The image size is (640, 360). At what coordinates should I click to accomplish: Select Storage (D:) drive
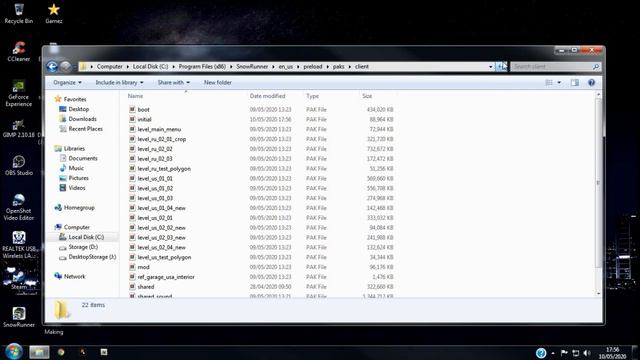78,247
